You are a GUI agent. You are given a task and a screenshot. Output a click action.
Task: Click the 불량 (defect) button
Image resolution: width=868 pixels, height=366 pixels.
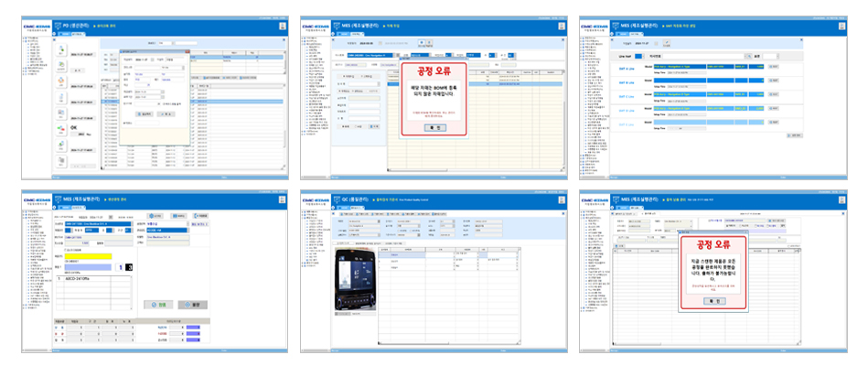(192, 304)
